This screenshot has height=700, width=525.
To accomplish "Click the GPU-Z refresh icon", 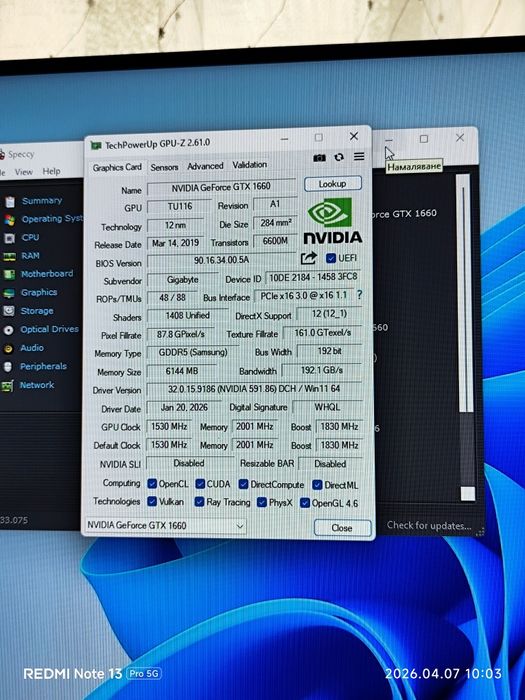I will pos(339,157).
